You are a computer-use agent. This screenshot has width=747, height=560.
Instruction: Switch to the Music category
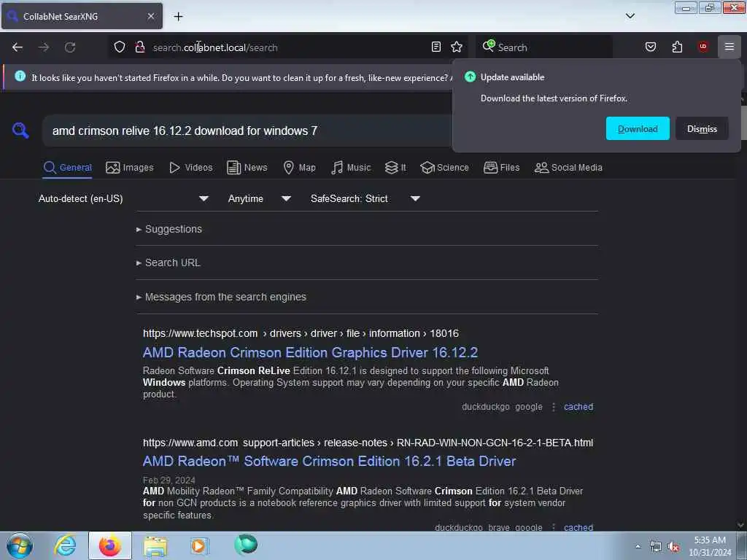tap(351, 168)
